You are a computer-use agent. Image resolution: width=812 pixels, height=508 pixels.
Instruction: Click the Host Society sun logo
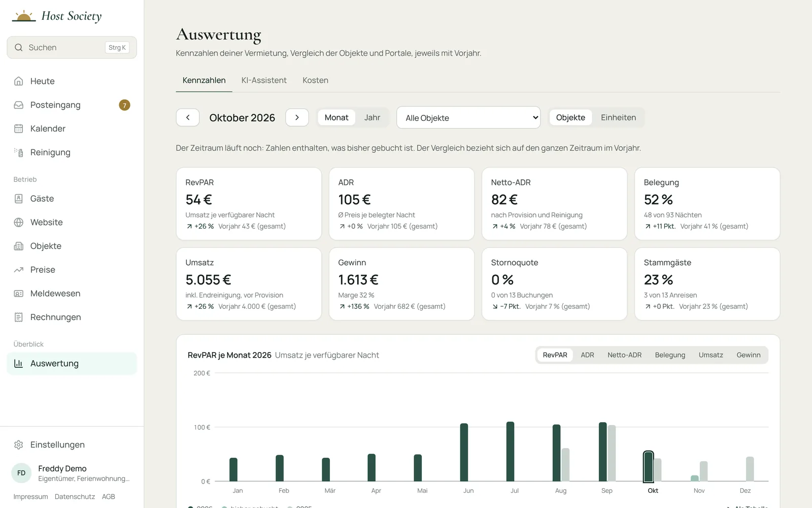click(x=23, y=16)
